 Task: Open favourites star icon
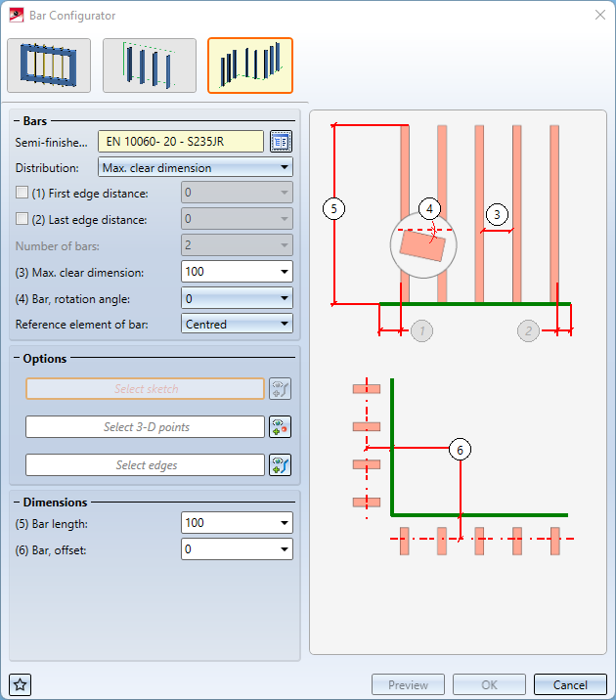tap(21, 684)
